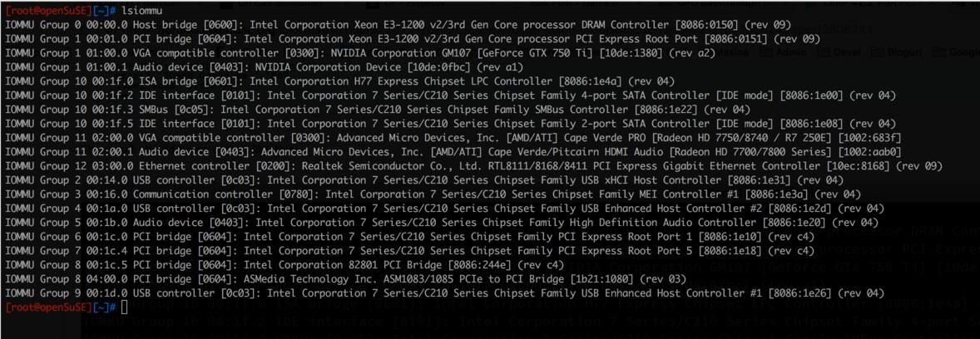The height and width of the screenshot is (339, 980).
Task: Open the Google bookmark folder
Action: point(956,53)
